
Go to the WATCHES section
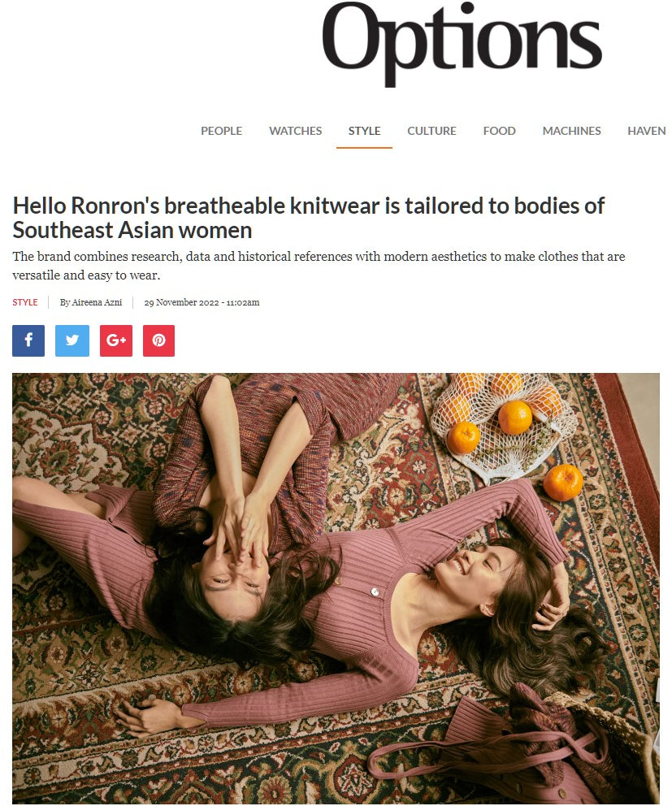click(295, 131)
